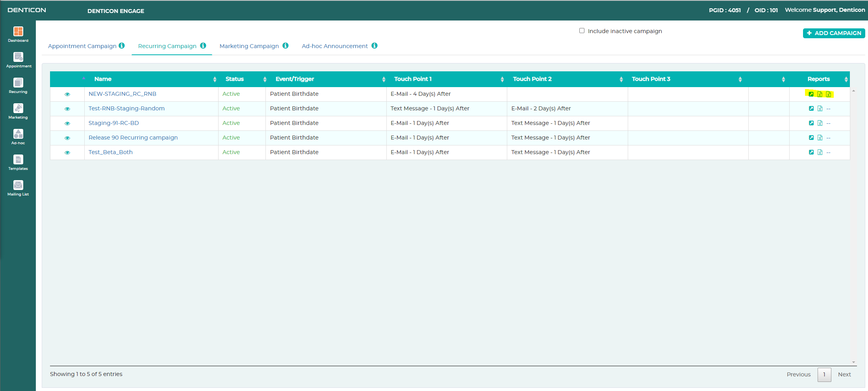The width and height of the screenshot is (868, 391).
Task: Click 'Welcome Support, Denticon' text
Action: pyautogui.click(x=825, y=10)
